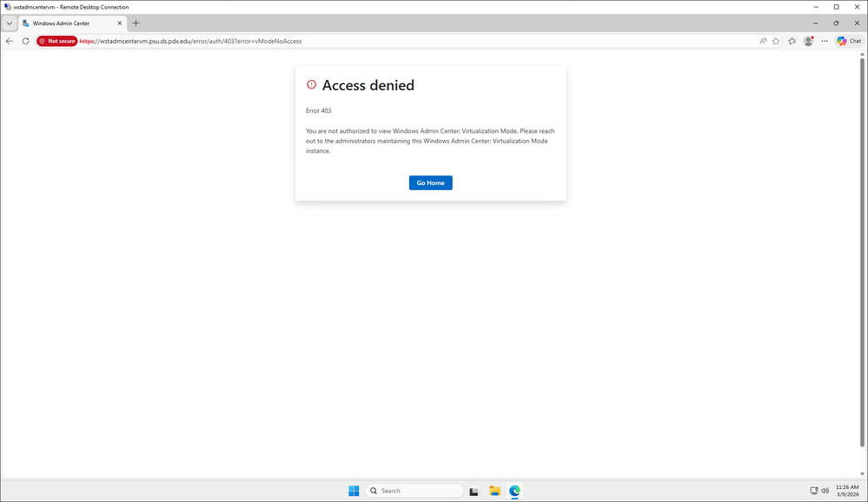The width and height of the screenshot is (868, 502).
Task: Click the scrollbar down arrow
Action: pyautogui.click(x=862, y=474)
